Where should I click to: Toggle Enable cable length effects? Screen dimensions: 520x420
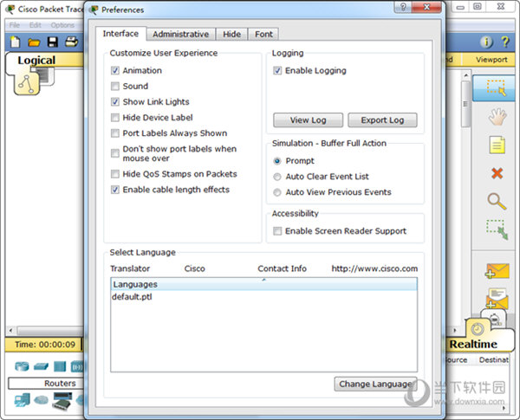point(115,190)
